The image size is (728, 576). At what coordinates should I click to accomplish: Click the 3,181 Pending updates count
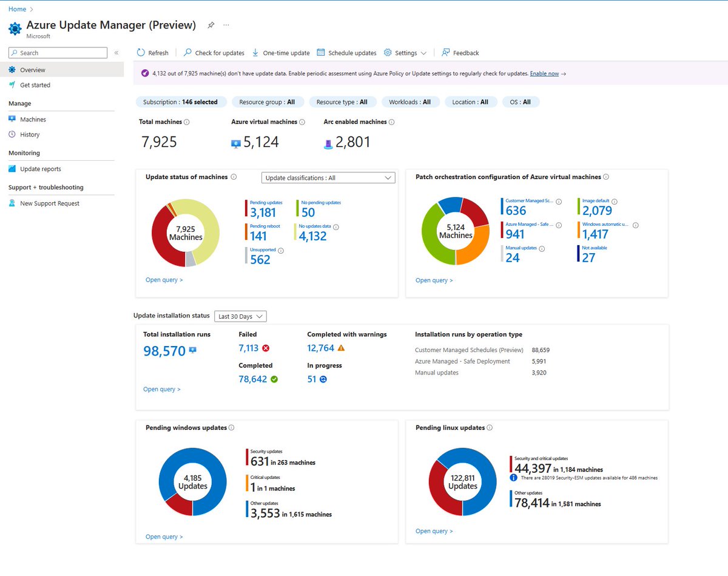[263, 212]
